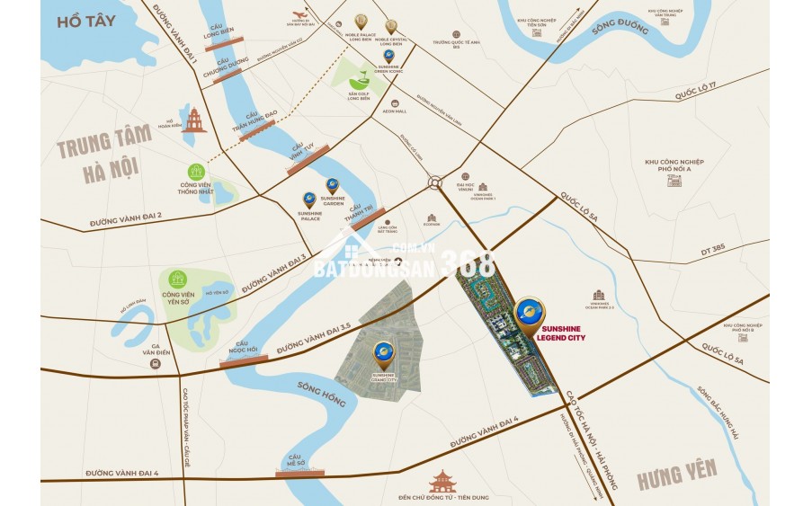Click the Công viên Thống Nhất tree icon
The image size is (812, 506).
[196, 172]
